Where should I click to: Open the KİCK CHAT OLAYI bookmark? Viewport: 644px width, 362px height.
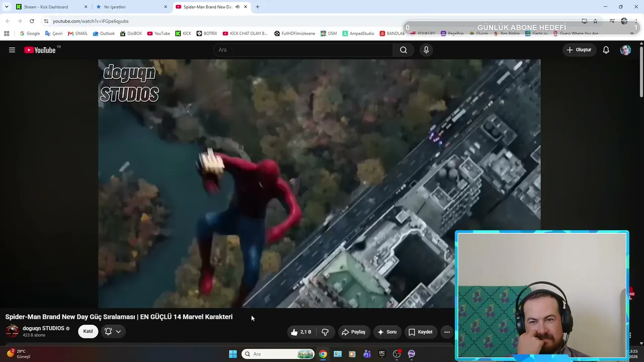(245, 34)
